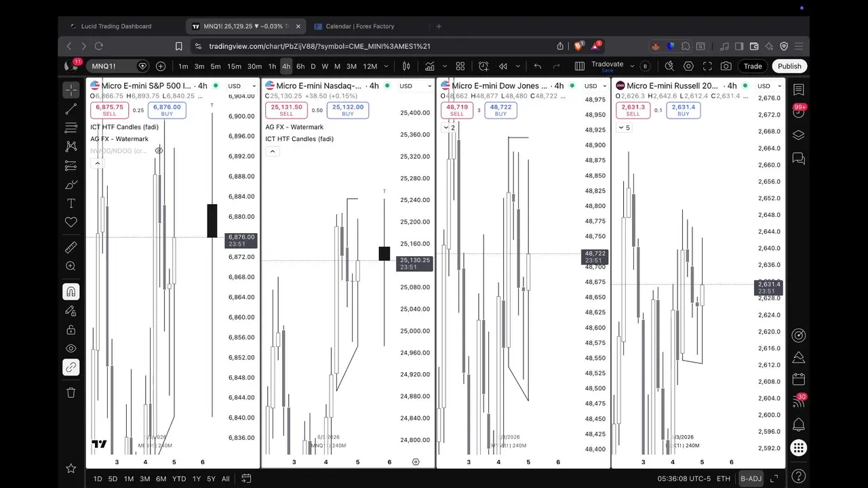Open chart settings gear in top toolbar
Image resolution: width=868 pixels, height=488 pixels.
point(688,66)
